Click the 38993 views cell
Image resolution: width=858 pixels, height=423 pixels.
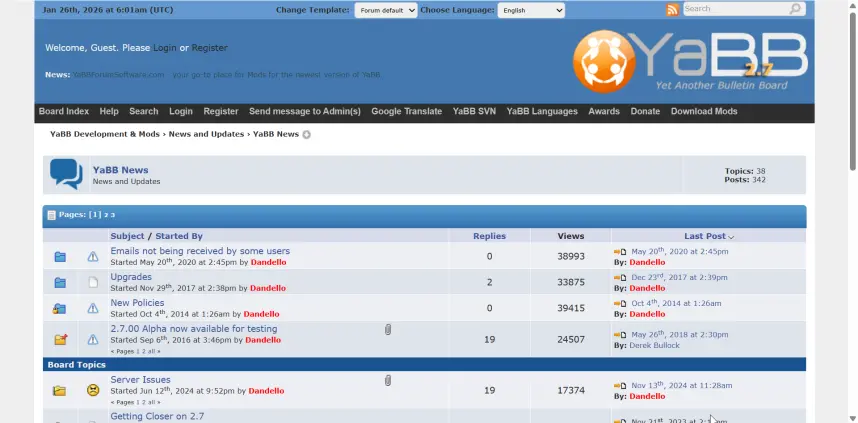[x=571, y=256]
